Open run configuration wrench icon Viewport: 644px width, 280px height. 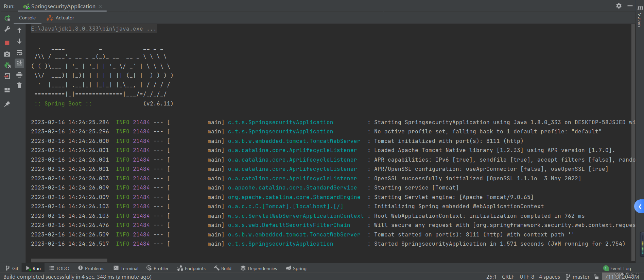point(7,29)
